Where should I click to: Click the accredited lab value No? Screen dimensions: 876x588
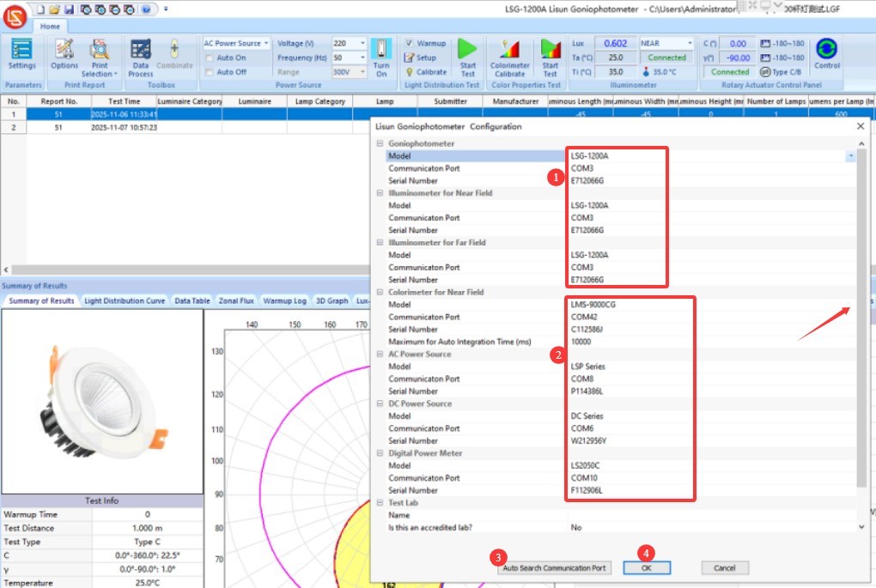coord(576,528)
